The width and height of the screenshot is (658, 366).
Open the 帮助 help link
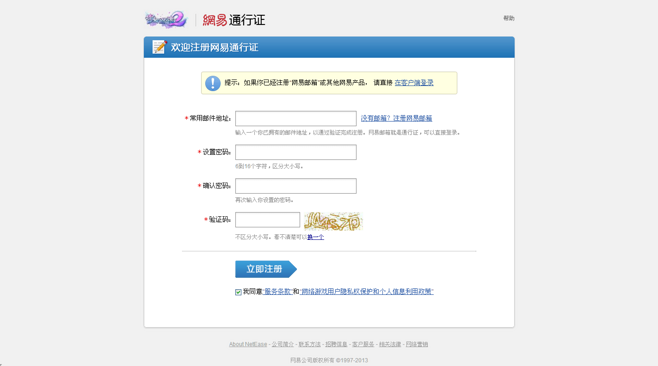click(509, 18)
